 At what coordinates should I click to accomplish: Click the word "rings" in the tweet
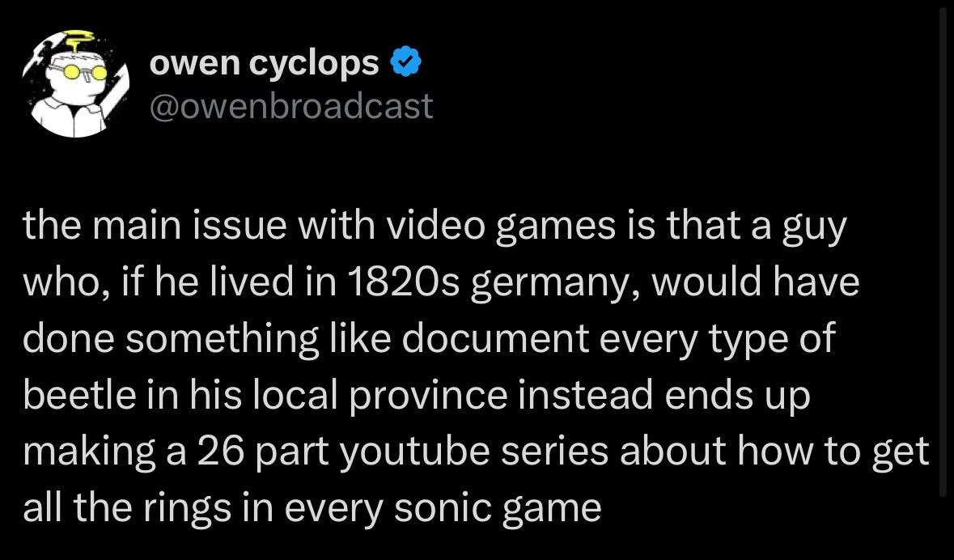pyautogui.click(x=185, y=508)
